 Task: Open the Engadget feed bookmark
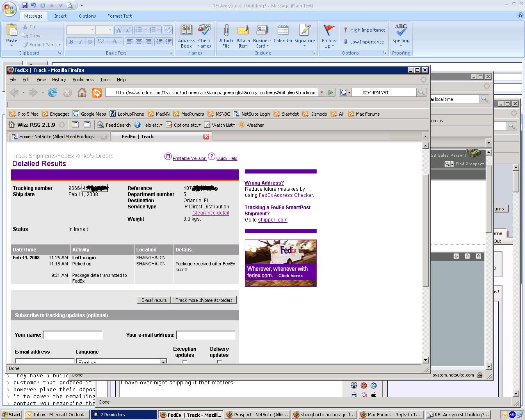[55, 114]
